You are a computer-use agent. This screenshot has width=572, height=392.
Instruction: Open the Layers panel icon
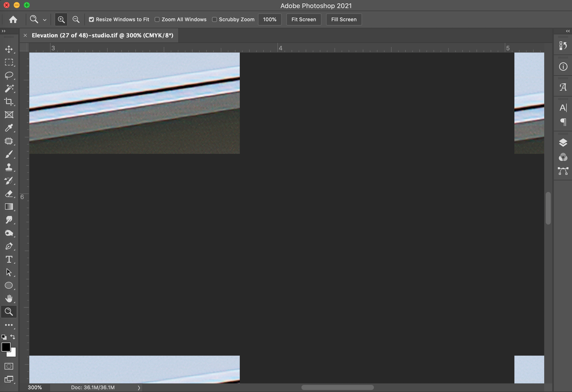click(x=563, y=143)
